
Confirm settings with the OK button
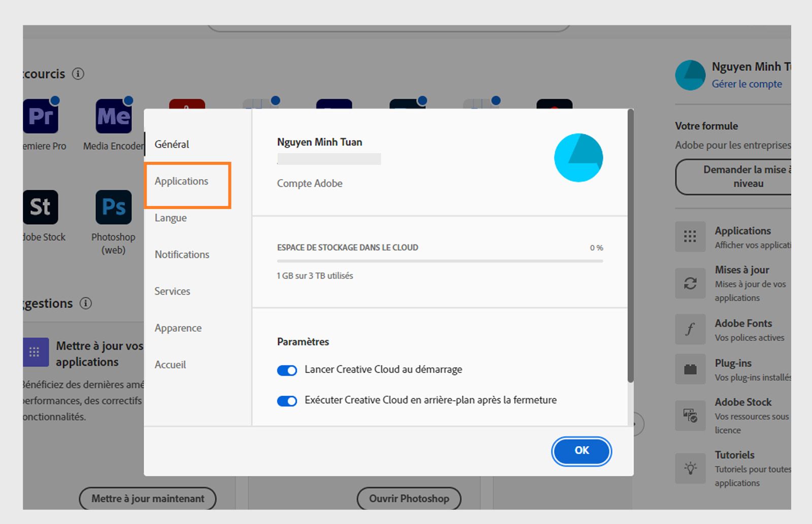(x=581, y=451)
